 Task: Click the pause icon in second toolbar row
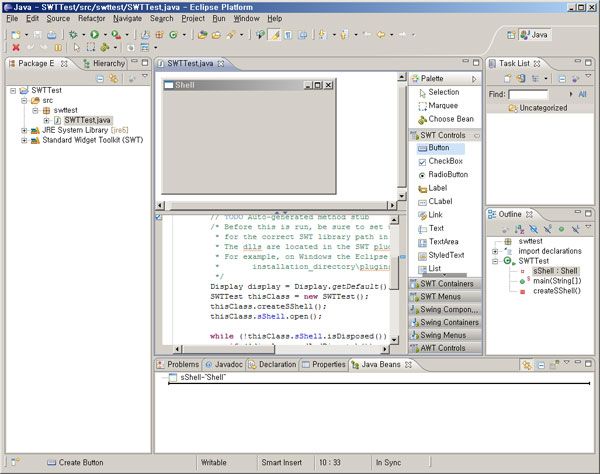58,47
